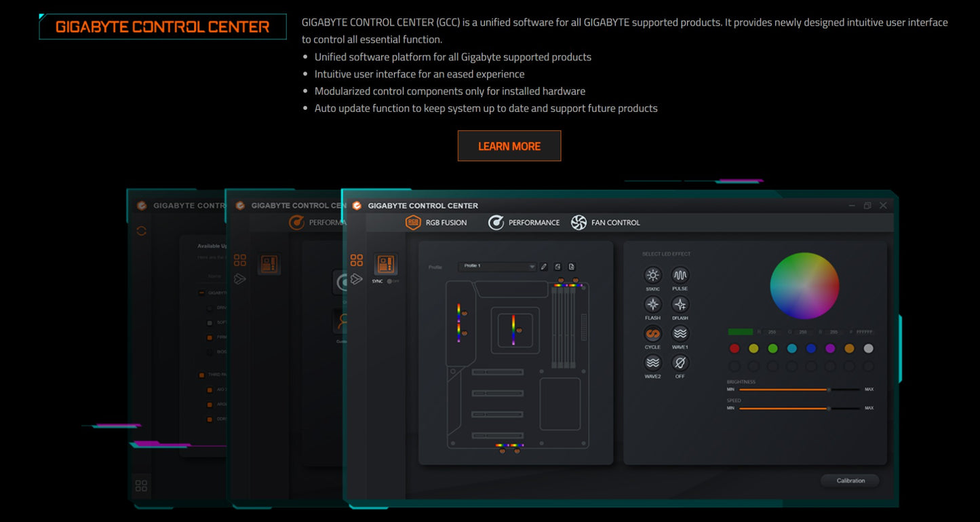Switch to the RGB Fusion tab

[x=436, y=223]
